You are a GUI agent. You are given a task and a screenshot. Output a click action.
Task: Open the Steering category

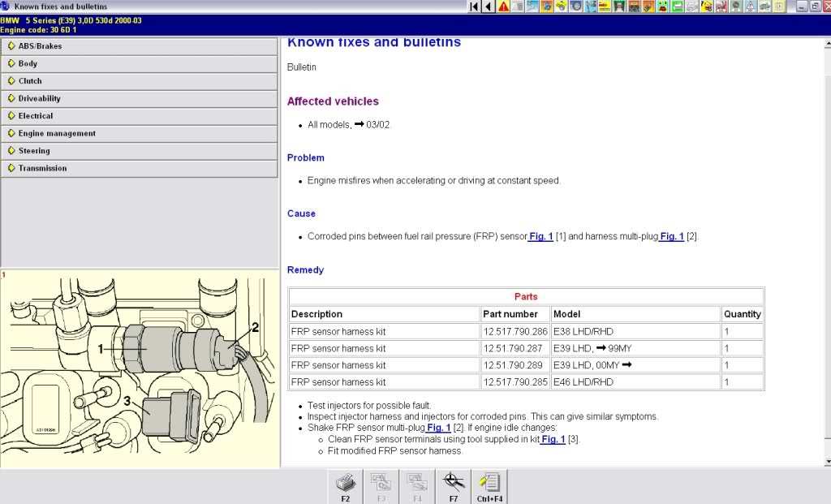34,151
